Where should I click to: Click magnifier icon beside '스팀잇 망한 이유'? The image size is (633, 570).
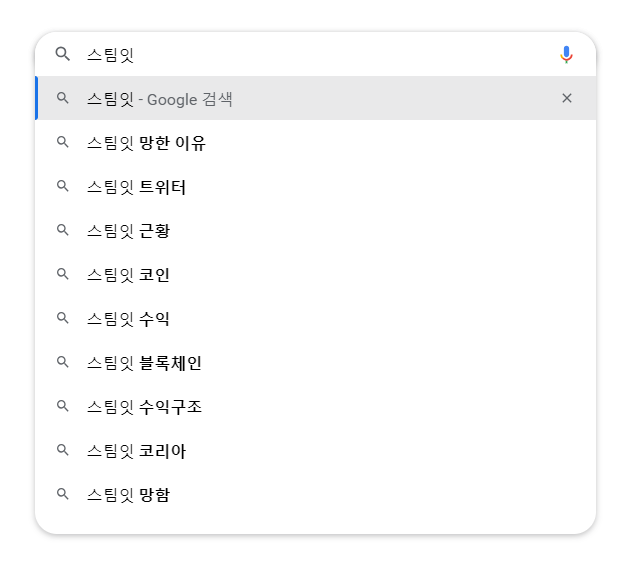click(x=63, y=143)
